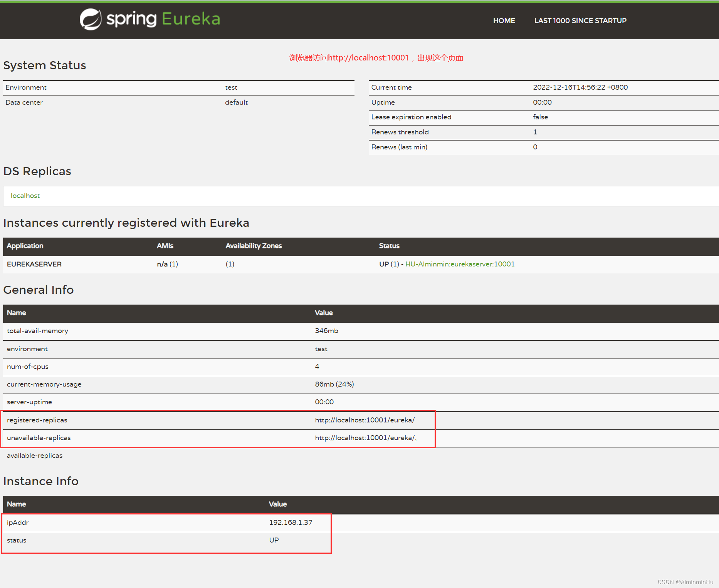Viewport: 719px width, 588px height.
Task: Click the DS Replicas heading
Action: coord(37,171)
